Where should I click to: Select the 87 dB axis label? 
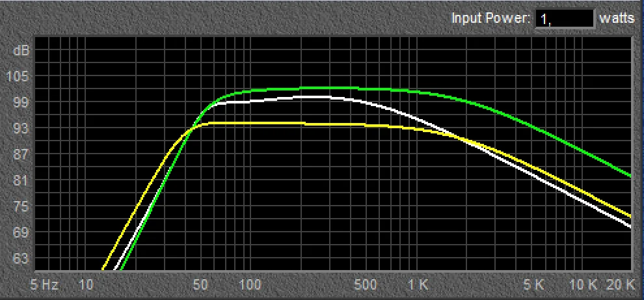pos(20,154)
